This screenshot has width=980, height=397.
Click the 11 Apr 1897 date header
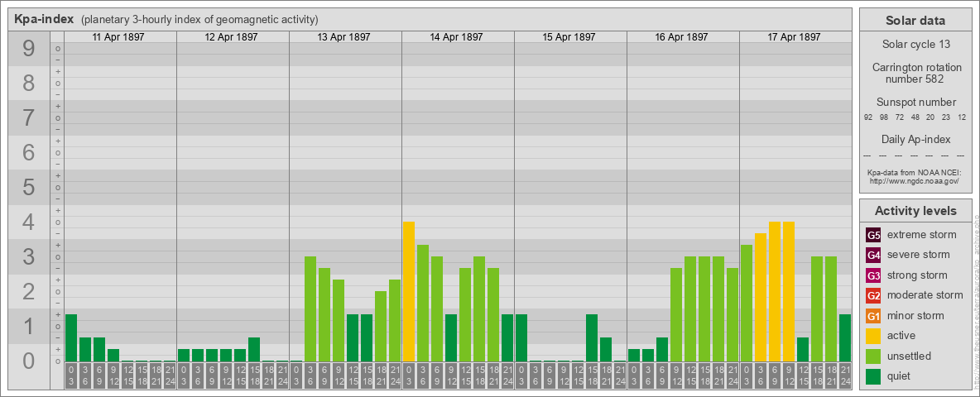click(x=120, y=37)
